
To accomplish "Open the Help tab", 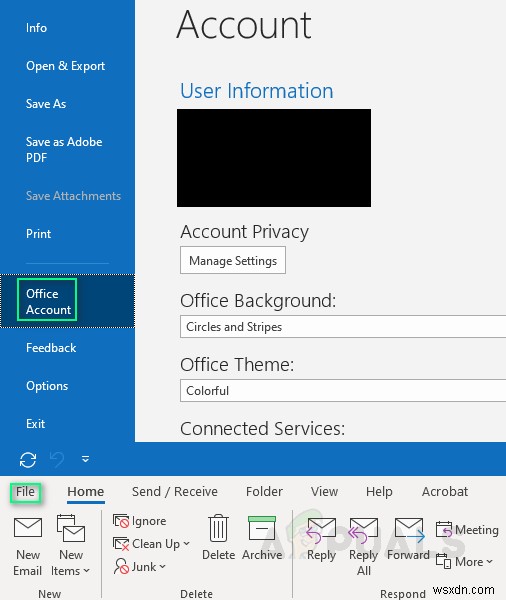I will pyautogui.click(x=379, y=492).
